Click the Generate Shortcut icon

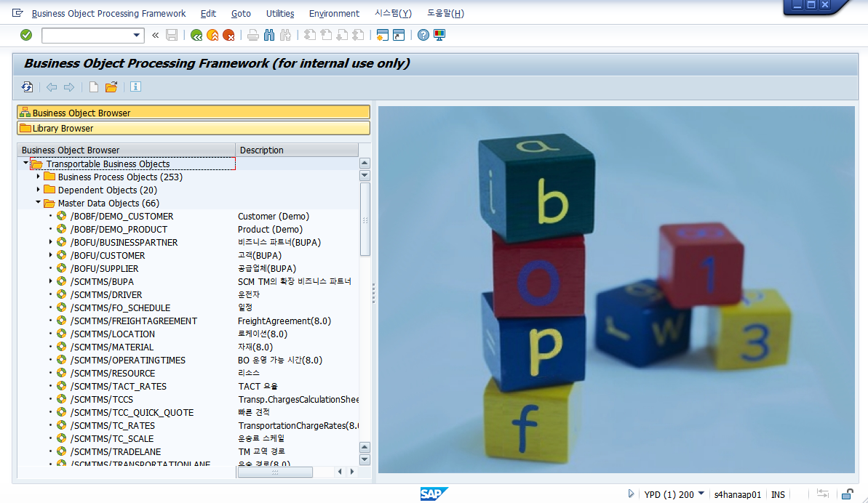tap(399, 35)
